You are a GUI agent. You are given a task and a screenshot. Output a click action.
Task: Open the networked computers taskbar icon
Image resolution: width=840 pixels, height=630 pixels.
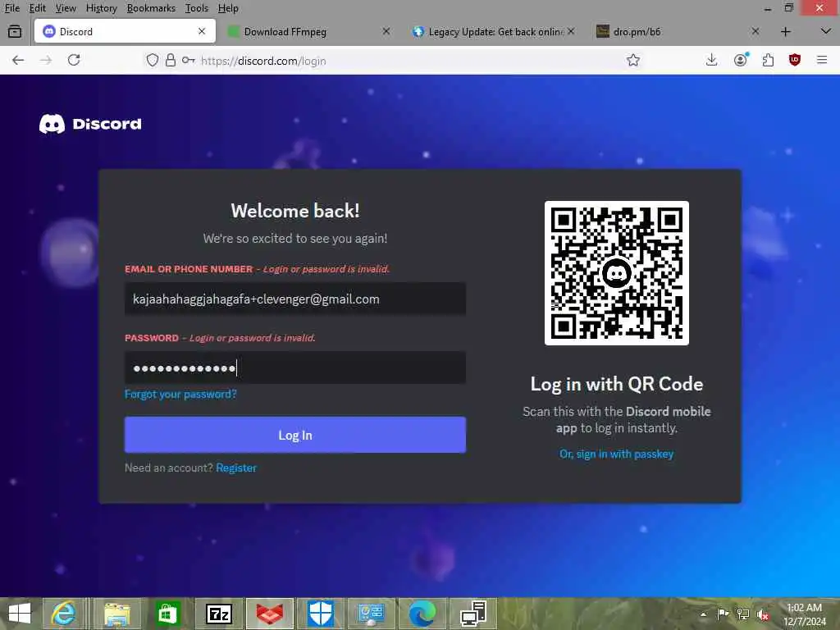pos(473,614)
